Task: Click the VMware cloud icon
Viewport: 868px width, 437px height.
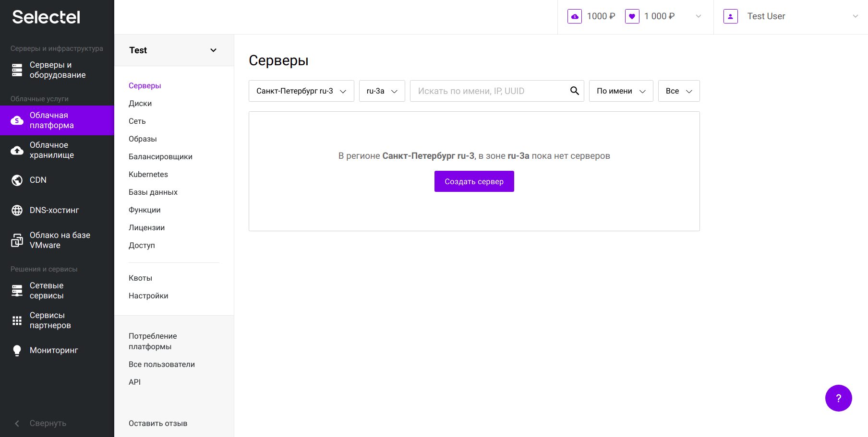Action: [x=17, y=240]
